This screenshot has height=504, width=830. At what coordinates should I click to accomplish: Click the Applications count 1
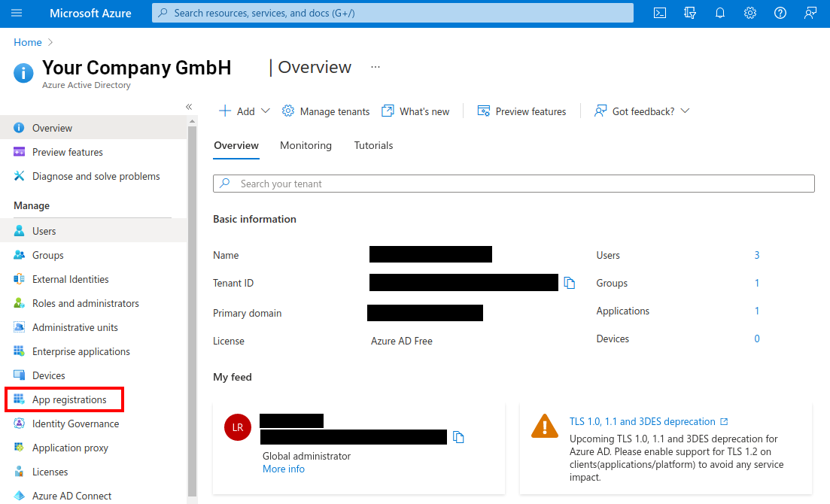[757, 311]
